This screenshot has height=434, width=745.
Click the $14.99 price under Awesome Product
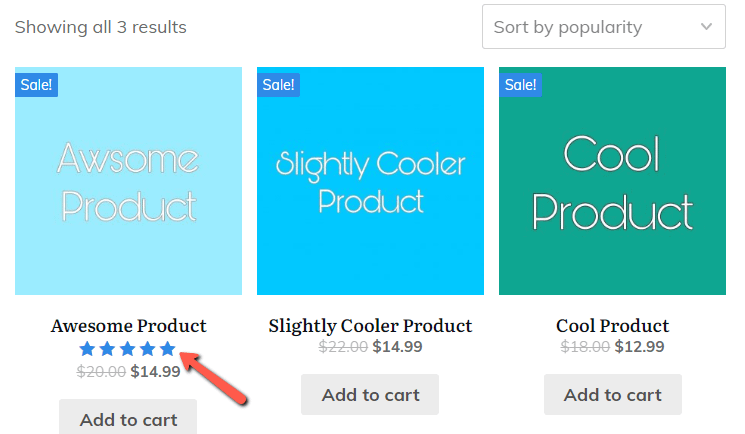tap(155, 371)
